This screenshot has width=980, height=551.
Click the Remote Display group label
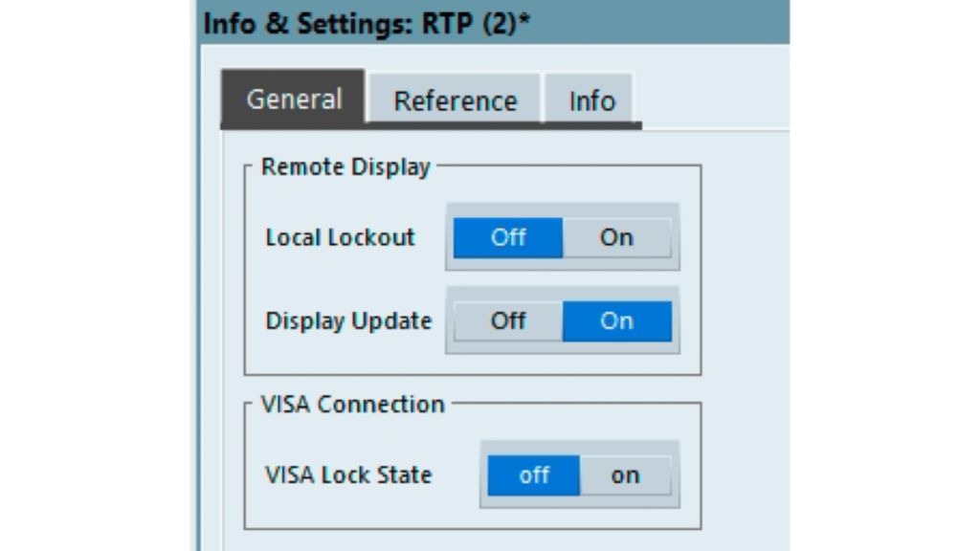tap(345, 166)
